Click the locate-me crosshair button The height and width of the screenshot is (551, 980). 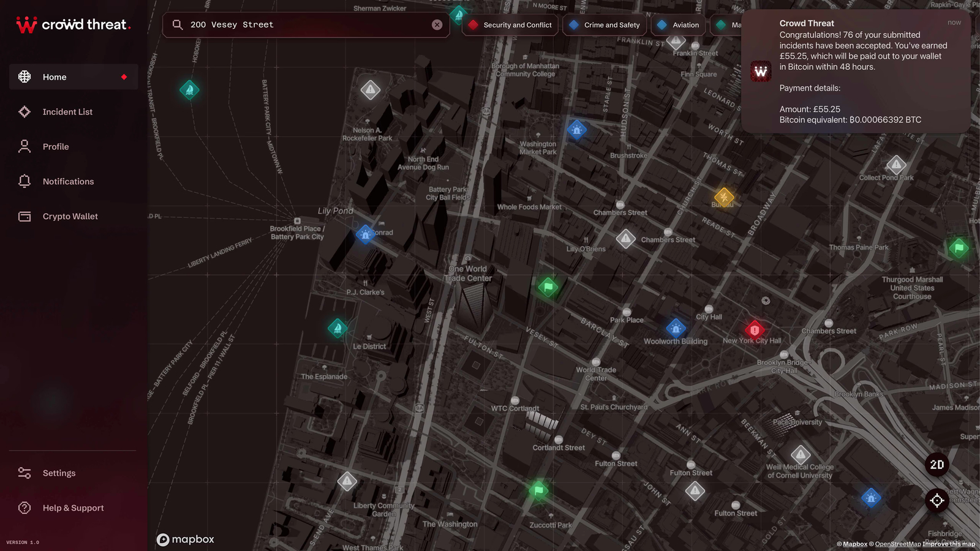click(937, 500)
